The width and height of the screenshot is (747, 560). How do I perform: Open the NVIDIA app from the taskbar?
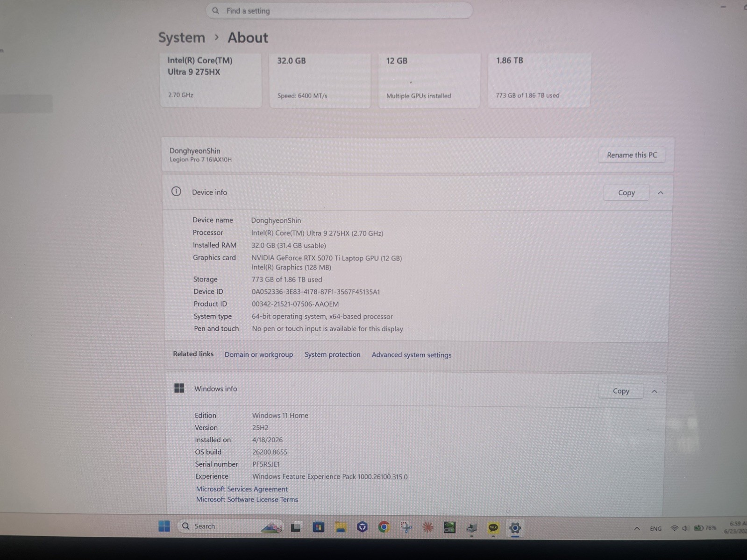[x=449, y=527]
